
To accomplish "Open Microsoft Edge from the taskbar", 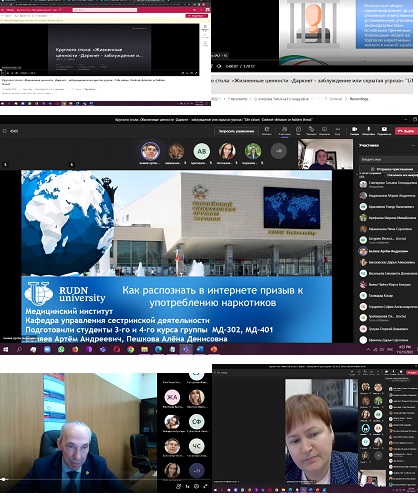I will coord(158,349).
